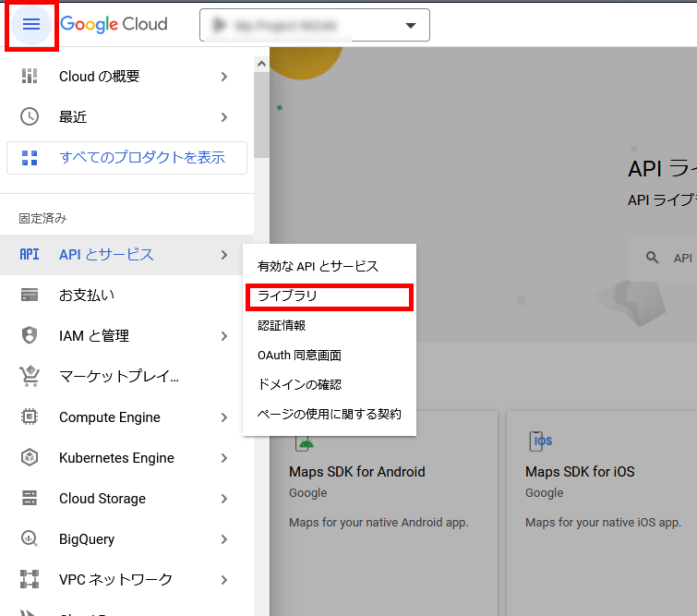
Task: Expand VPC ネットワーク chevron
Action: (x=224, y=580)
